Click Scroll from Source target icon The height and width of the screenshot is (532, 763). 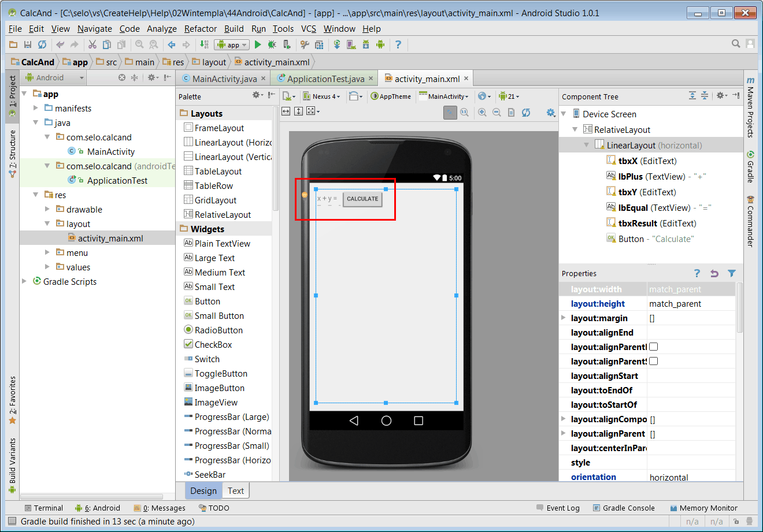121,77
